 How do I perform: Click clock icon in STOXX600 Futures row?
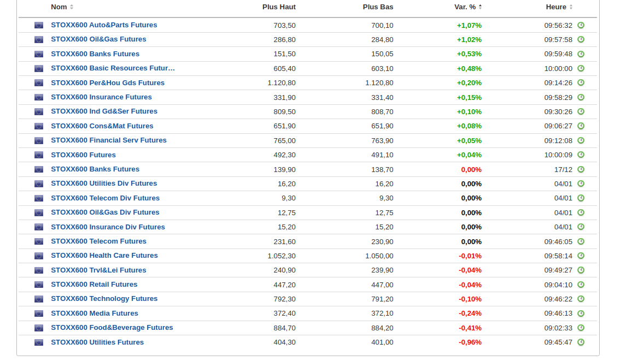pyautogui.click(x=581, y=155)
